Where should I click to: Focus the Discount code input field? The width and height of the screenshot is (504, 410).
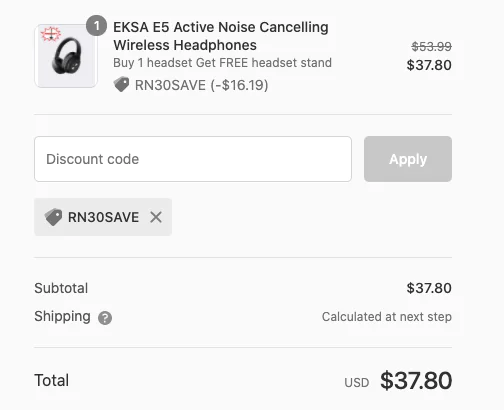[193, 159]
